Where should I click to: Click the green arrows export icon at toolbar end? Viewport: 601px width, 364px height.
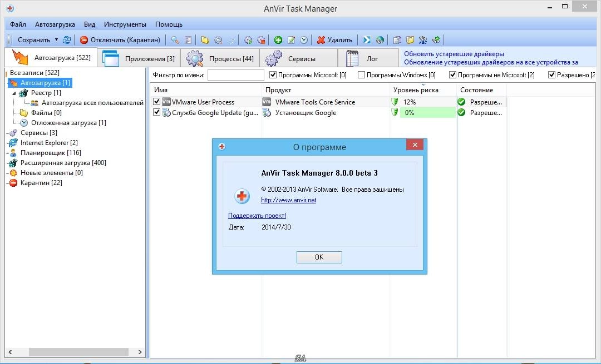point(436,40)
